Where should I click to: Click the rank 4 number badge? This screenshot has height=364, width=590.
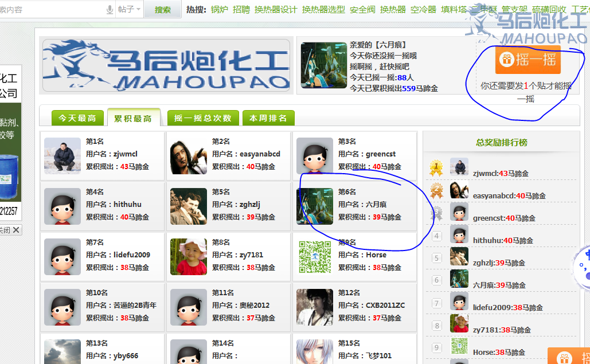tap(436, 236)
